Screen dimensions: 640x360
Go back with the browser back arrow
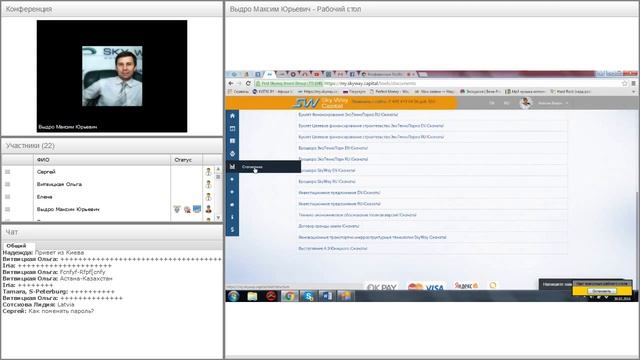click(231, 83)
